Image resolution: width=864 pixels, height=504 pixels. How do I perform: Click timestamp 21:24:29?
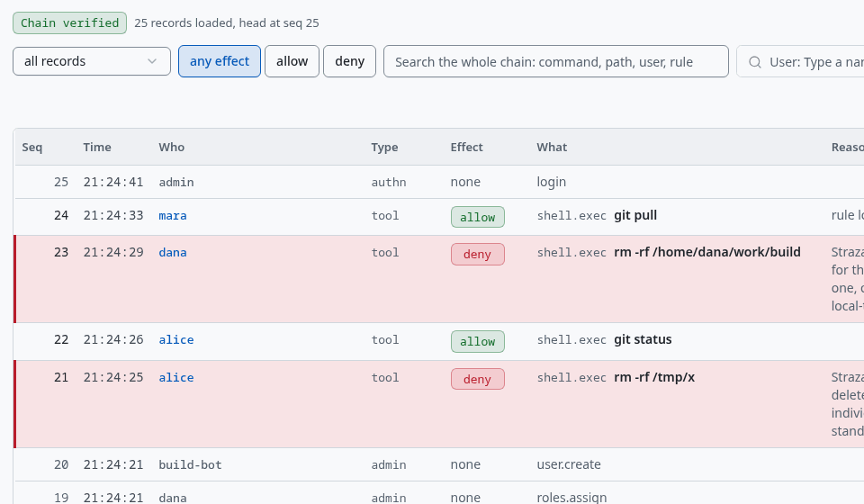[113, 252]
